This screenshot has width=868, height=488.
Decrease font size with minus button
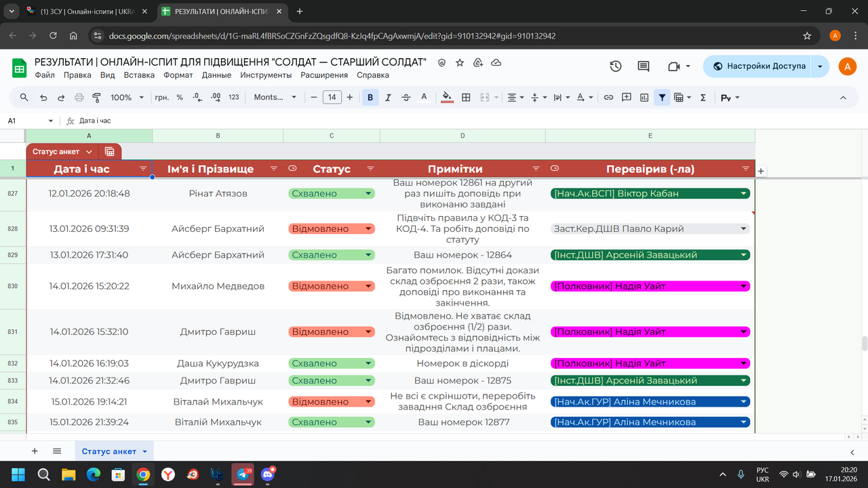pos(314,98)
